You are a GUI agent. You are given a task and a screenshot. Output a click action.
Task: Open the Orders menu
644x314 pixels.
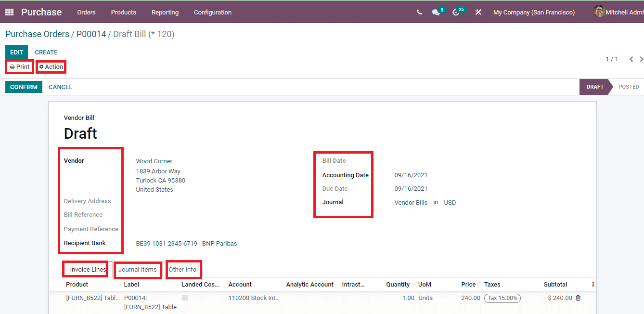86,13
